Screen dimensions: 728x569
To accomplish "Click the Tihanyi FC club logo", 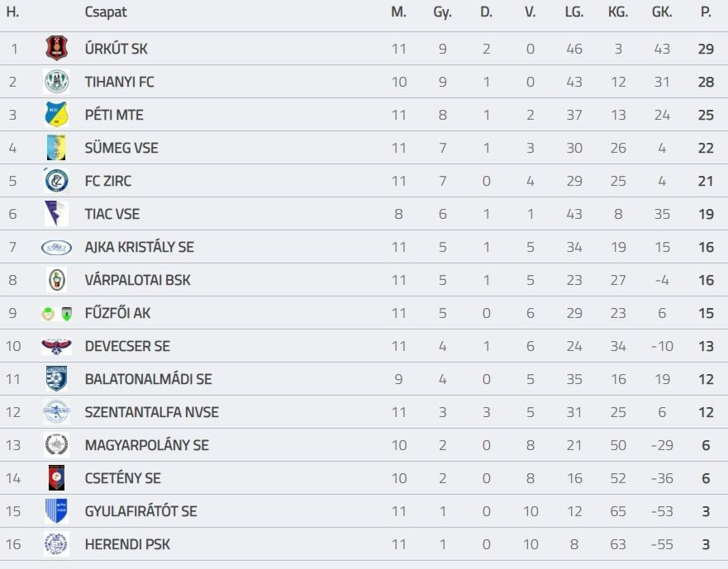I will coord(56,82).
